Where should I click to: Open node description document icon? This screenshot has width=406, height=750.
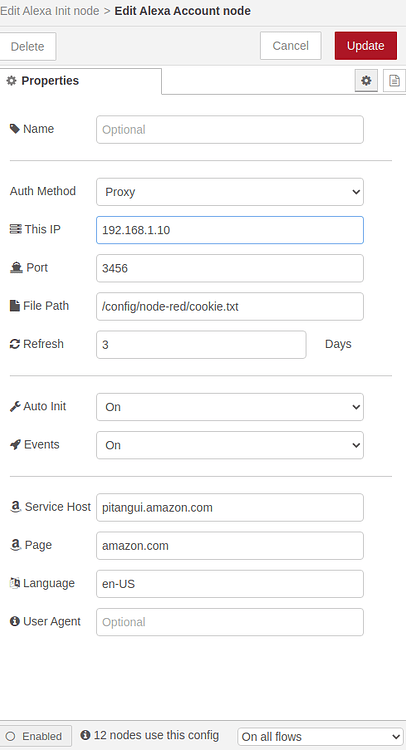click(394, 80)
